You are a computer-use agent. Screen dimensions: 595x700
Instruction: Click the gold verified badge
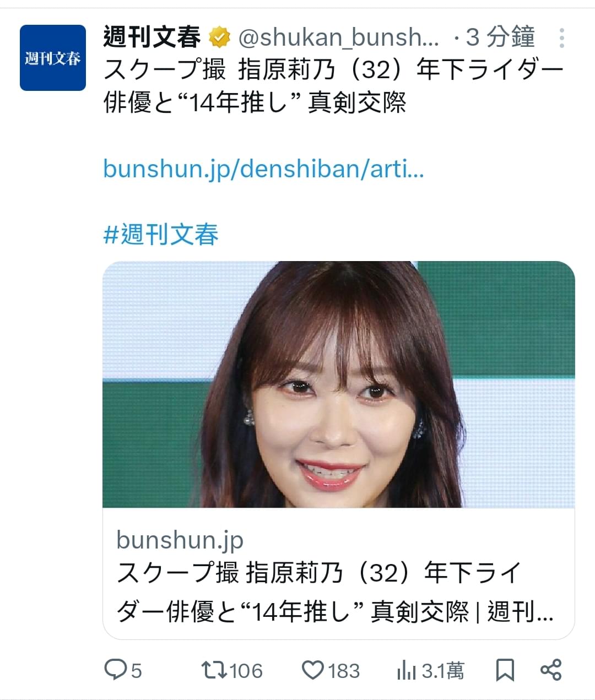pos(219,37)
